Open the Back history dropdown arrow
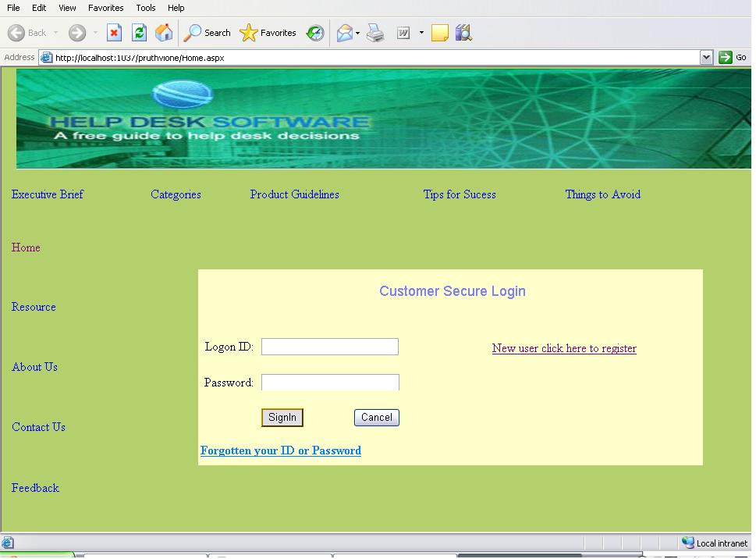 click(x=55, y=33)
